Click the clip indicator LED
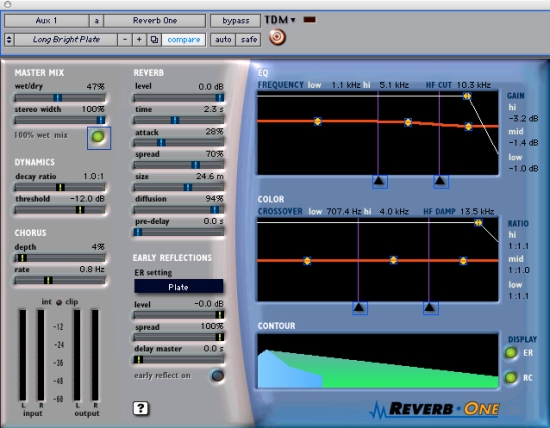This screenshot has height=428, width=550. (59, 302)
